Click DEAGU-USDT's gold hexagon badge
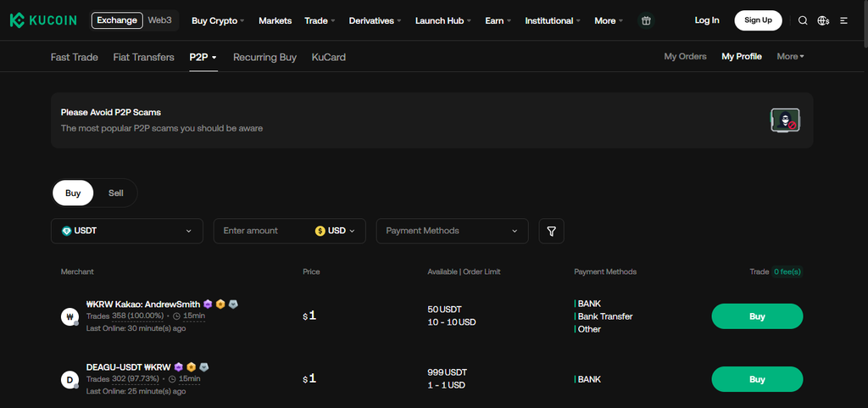The height and width of the screenshot is (408, 868). pyautogui.click(x=191, y=366)
